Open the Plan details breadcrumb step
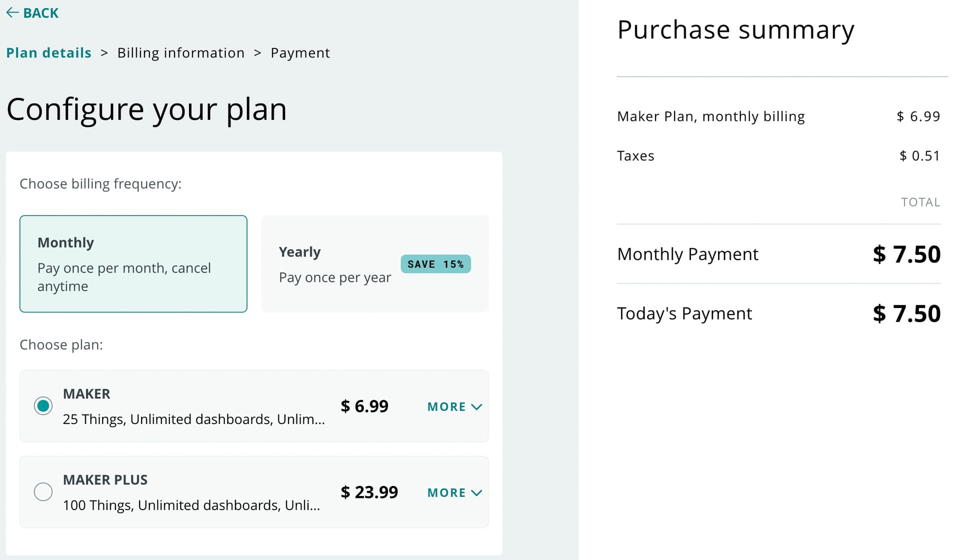 click(48, 53)
